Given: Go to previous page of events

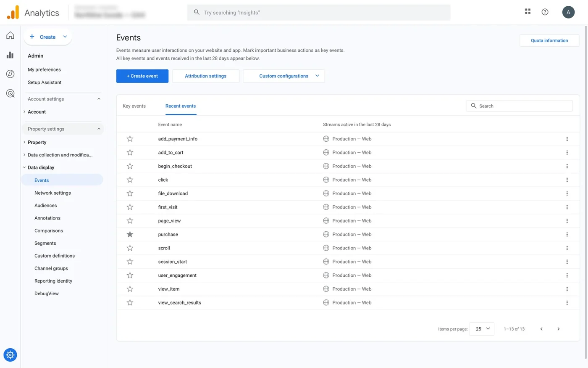Looking at the screenshot, I should (541, 329).
